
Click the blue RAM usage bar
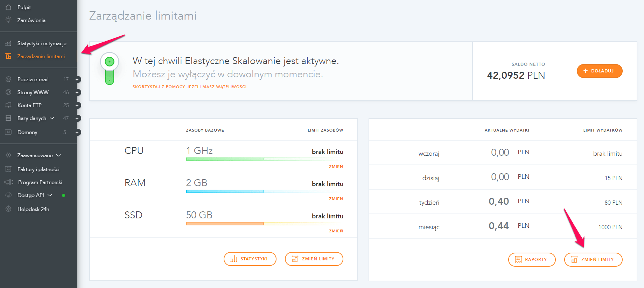pos(225,191)
